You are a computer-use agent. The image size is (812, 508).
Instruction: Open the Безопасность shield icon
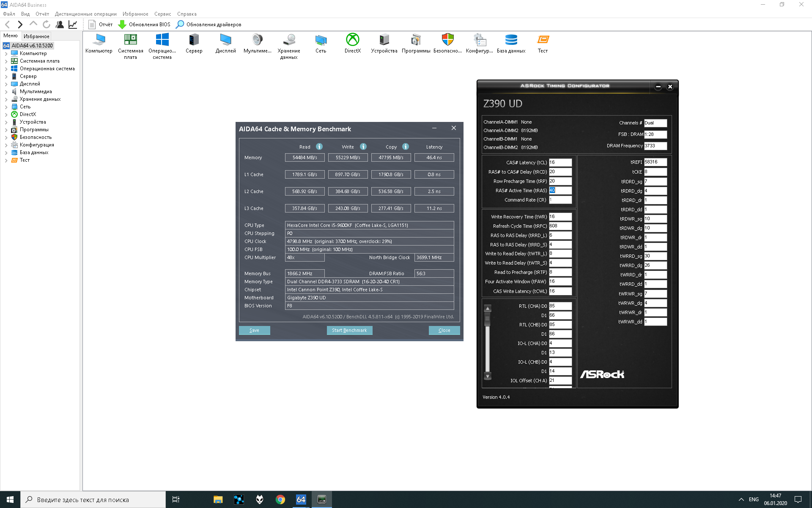[447, 40]
